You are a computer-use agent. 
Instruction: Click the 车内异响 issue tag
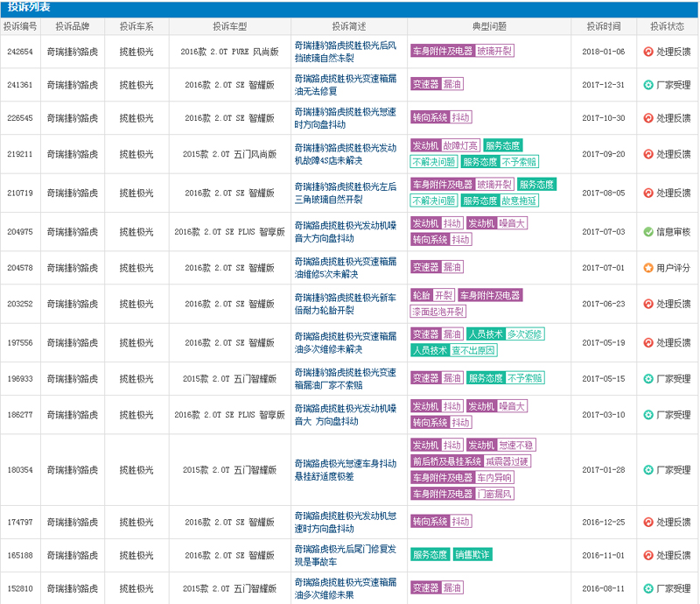494,478
